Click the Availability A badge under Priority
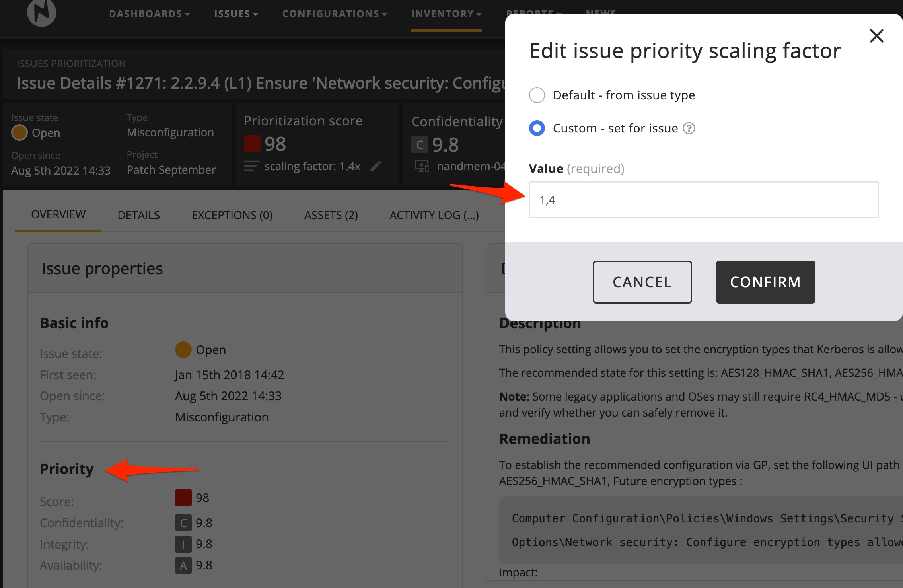The height and width of the screenshot is (588, 903). click(x=183, y=565)
